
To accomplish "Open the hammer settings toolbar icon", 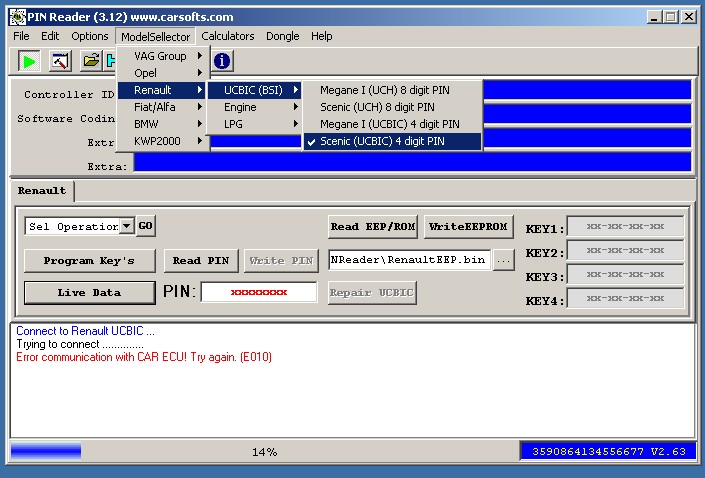I will click(x=60, y=61).
